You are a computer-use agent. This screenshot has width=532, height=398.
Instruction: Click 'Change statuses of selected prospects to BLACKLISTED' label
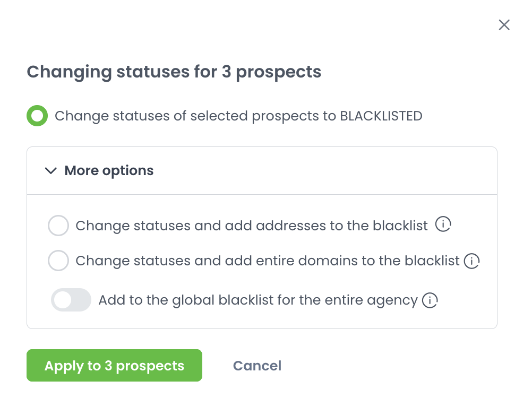tap(238, 116)
